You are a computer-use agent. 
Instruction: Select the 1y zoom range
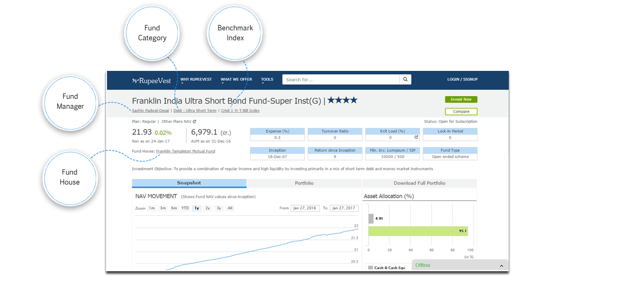(197, 208)
